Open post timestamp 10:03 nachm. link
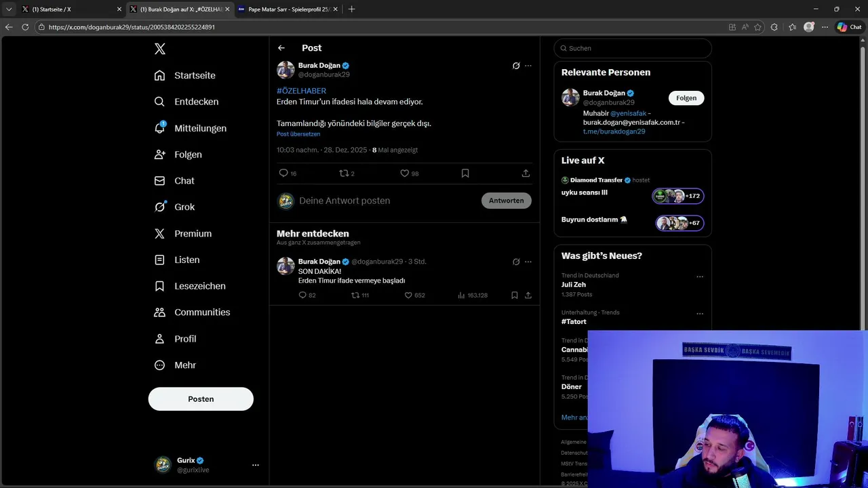The image size is (868, 488). 321,150
